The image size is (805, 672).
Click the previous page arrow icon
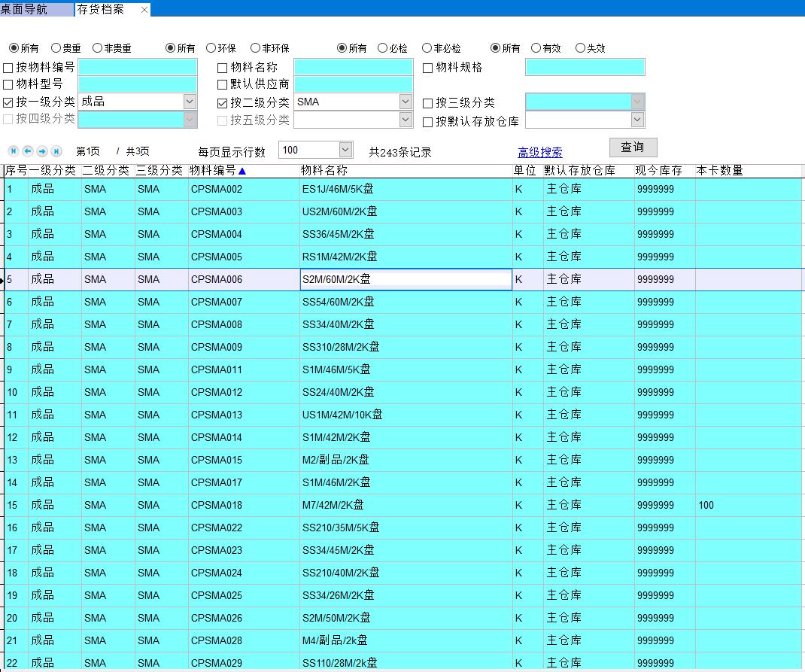coord(28,151)
